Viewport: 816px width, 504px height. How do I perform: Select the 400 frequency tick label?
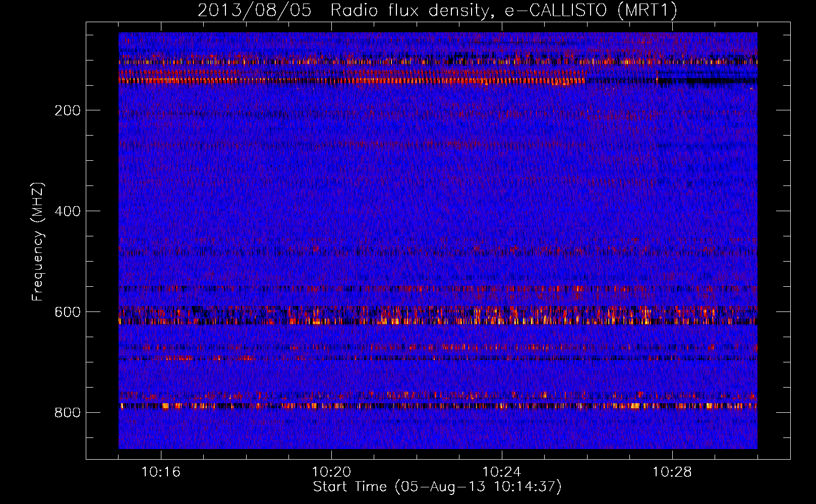68,211
